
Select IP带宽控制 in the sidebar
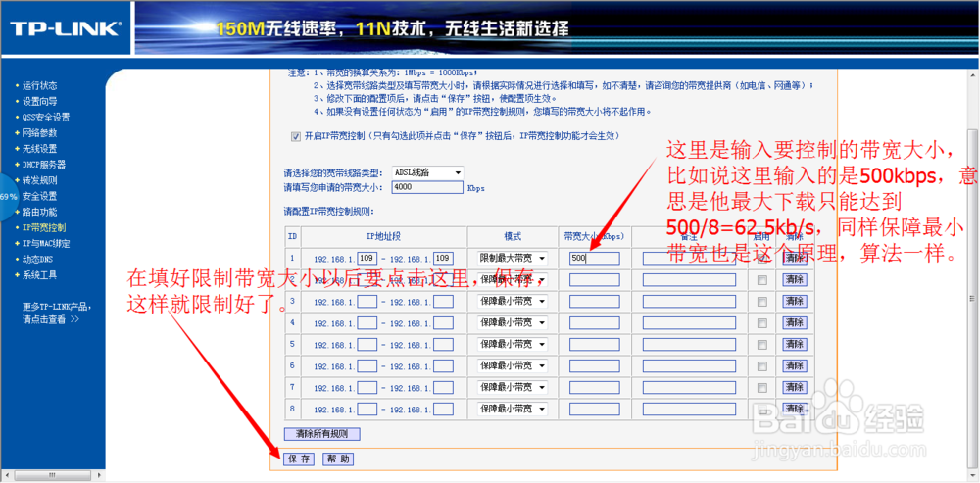[44, 227]
